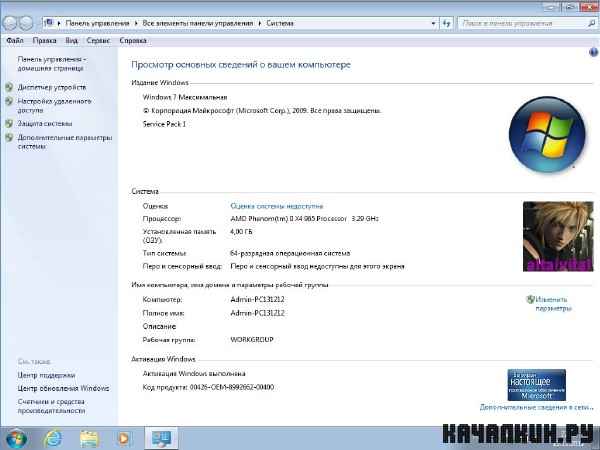Open Настройка удаленного доступа link

[54, 106]
